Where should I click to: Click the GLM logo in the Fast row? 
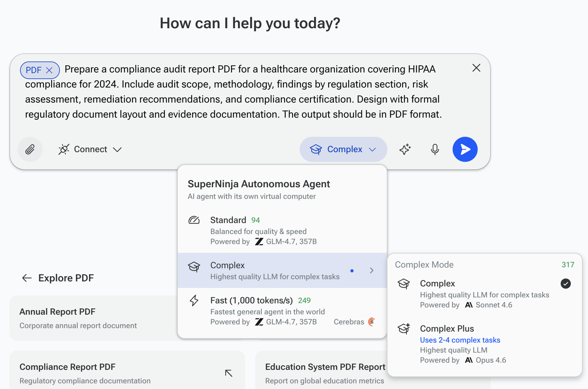(x=259, y=322)
